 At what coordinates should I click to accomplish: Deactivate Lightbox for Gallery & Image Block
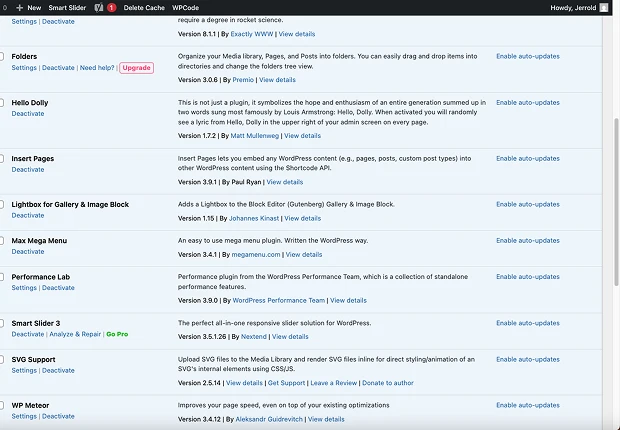point(28,215)
